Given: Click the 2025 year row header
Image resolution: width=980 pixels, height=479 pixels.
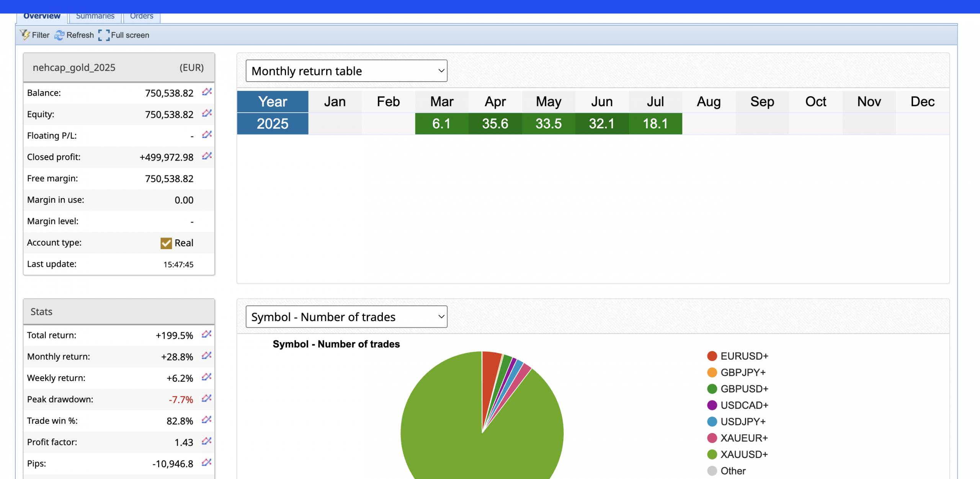Looking at the screenshot, I should coord(273,124).
